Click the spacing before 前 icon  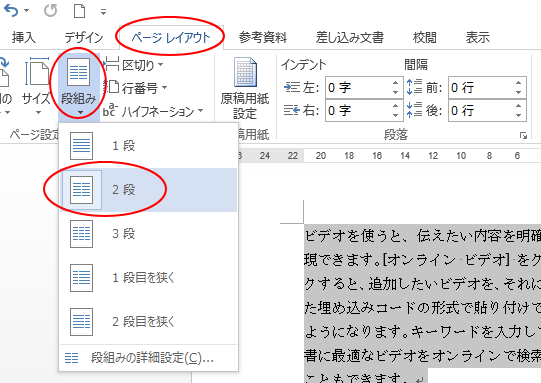[414, 87]
